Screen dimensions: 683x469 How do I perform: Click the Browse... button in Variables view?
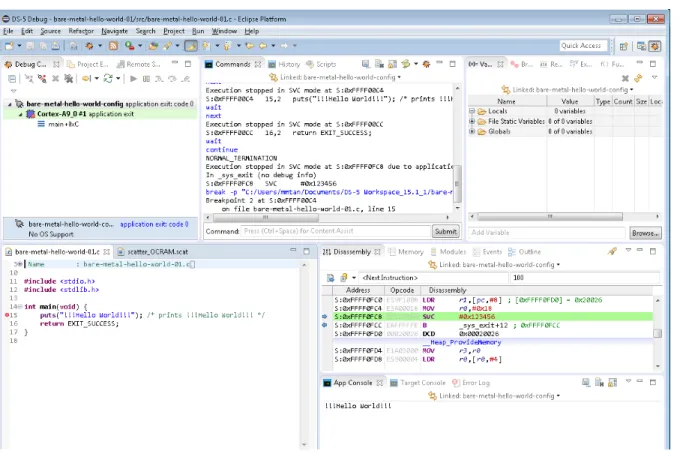[x=645, y=233]
